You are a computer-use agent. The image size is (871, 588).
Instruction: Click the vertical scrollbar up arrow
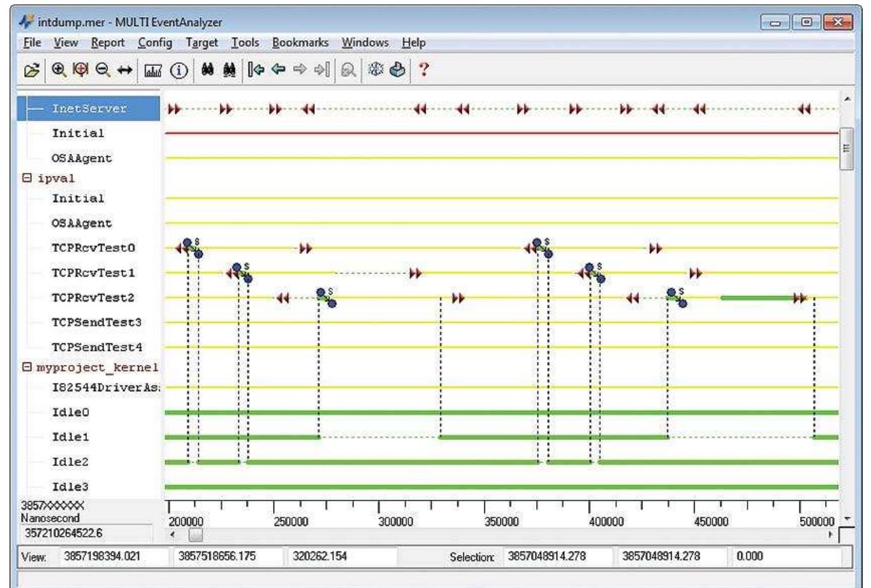[x=847, y=100]
